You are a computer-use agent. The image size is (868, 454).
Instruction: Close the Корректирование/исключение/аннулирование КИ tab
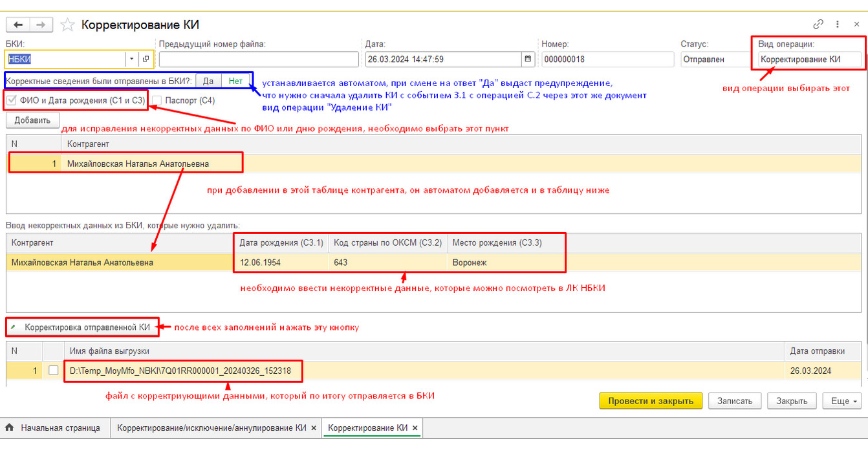[x=314, y=428]
